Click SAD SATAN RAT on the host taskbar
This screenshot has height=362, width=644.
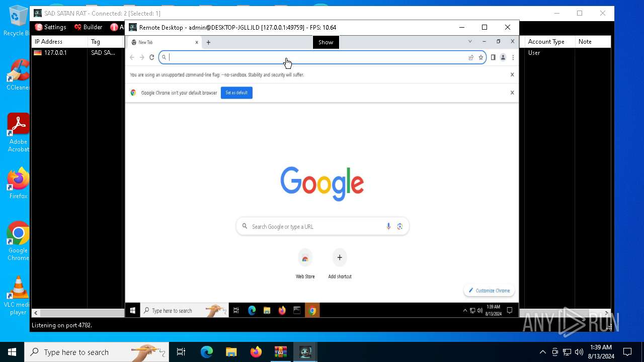pos(305,352)
